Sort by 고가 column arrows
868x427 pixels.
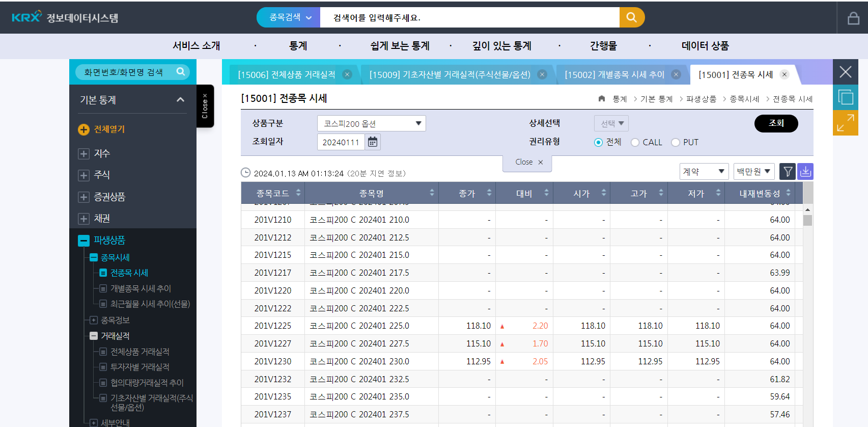pos(661,193)
